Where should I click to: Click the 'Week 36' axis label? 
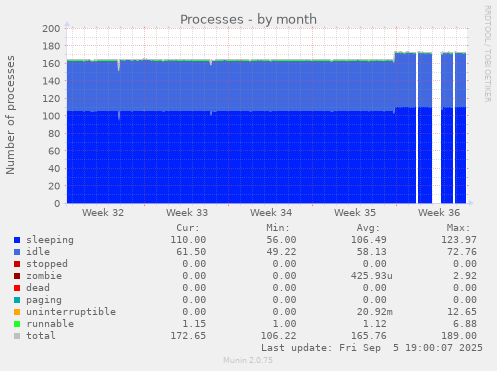point(439,213)
